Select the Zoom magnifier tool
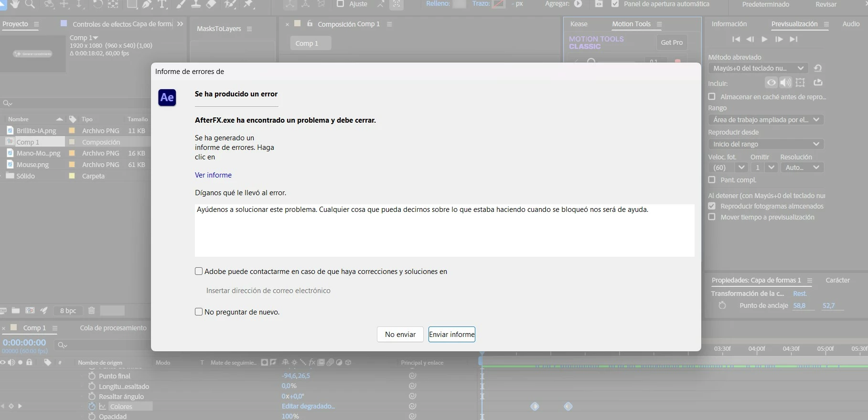 point(30,4)
